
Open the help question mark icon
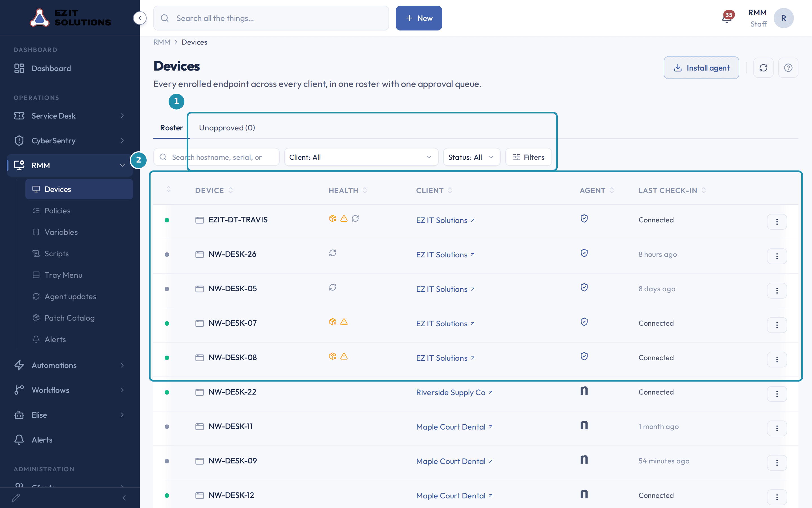click(x=788, y=68)
